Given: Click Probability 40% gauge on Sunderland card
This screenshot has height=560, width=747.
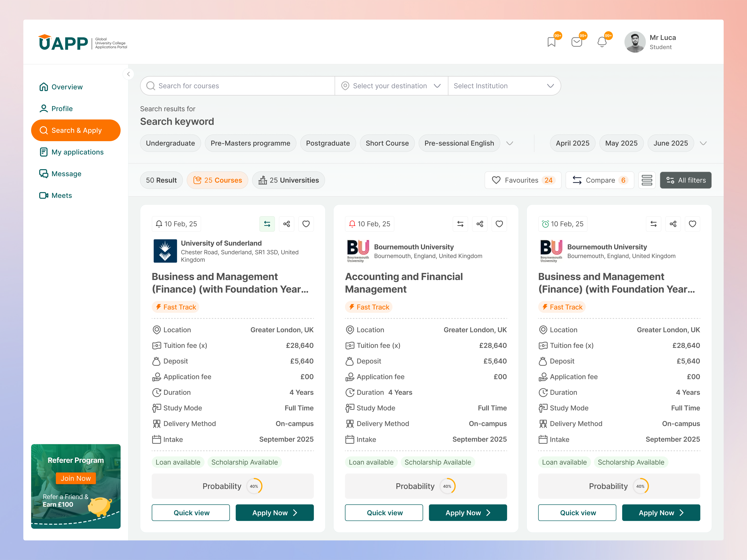Looking at the screenshot, I should click(x=254, y=486).
